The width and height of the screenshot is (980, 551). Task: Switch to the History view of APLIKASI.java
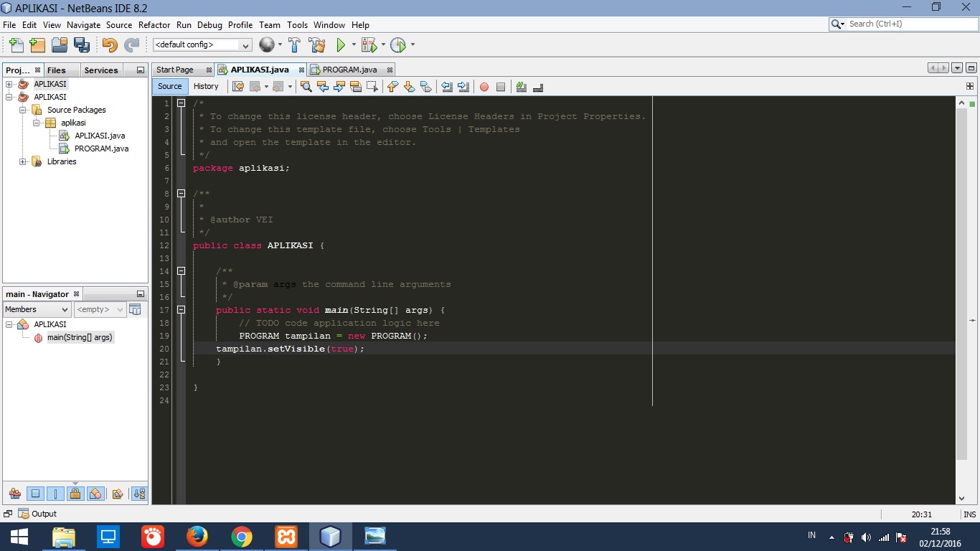207,86
